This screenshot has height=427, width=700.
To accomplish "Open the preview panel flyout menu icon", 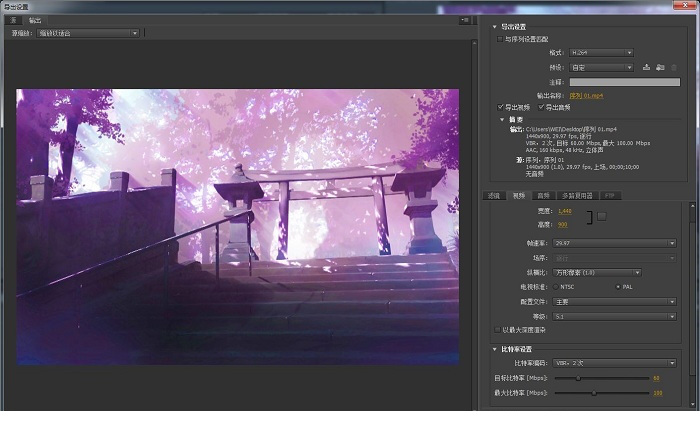I will click(x=465, y=20).
